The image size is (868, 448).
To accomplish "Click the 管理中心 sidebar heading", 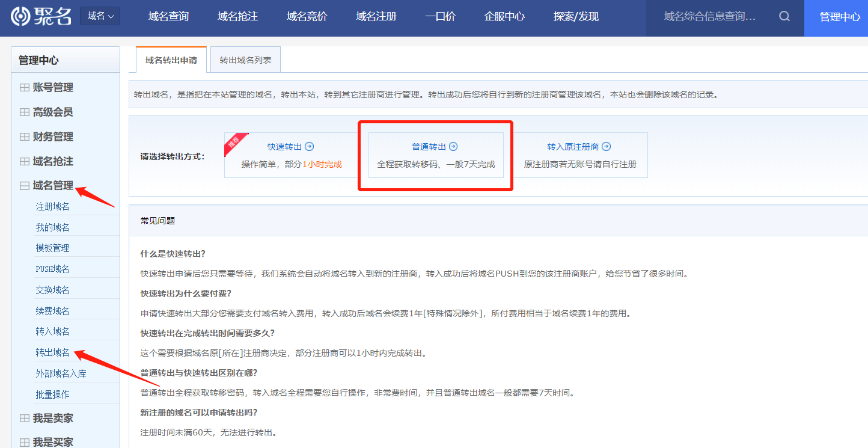I will pos(38,60).
